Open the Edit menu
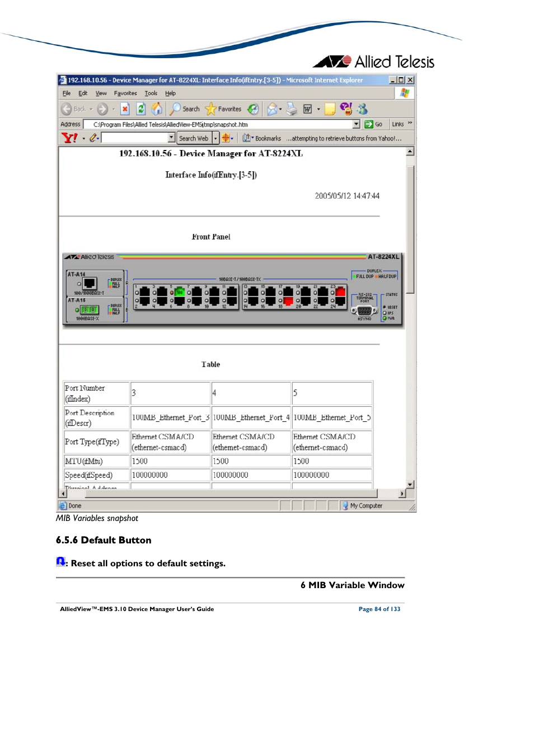 pos(83,93)
